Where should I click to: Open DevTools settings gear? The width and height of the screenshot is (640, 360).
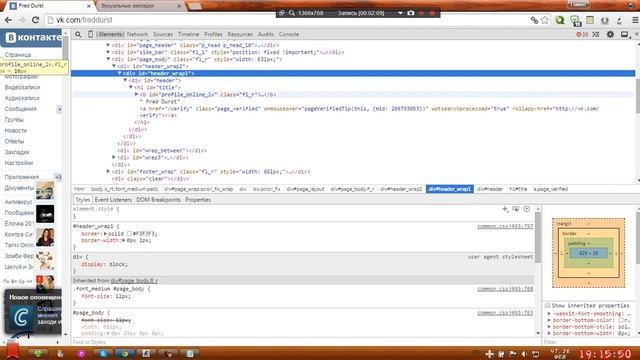click(x=610, y=35)
